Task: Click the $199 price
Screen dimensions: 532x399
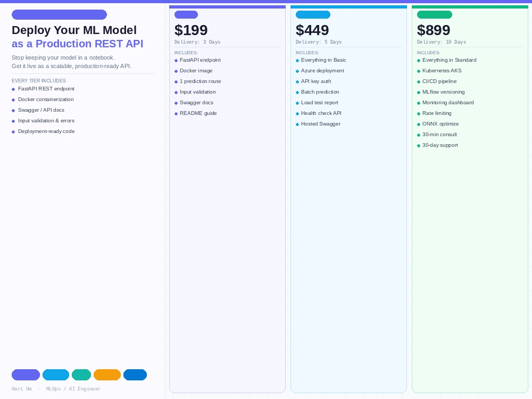Action: coord(191,30)
